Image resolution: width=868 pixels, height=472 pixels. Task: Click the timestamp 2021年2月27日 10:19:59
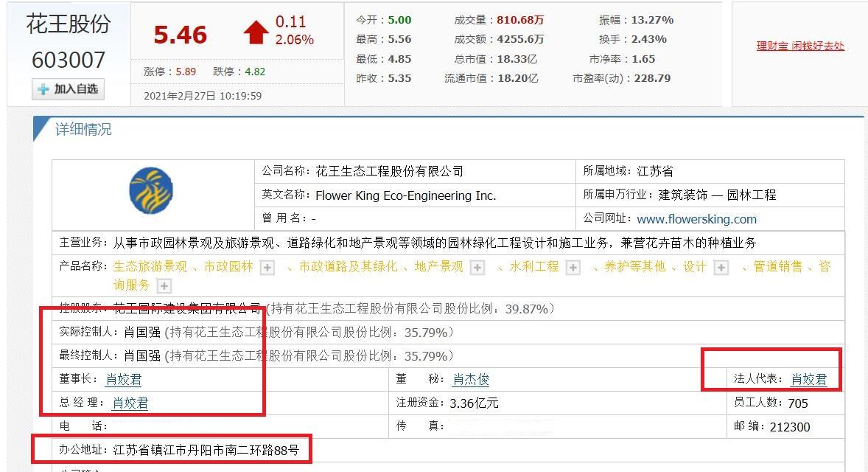(203, 96)
